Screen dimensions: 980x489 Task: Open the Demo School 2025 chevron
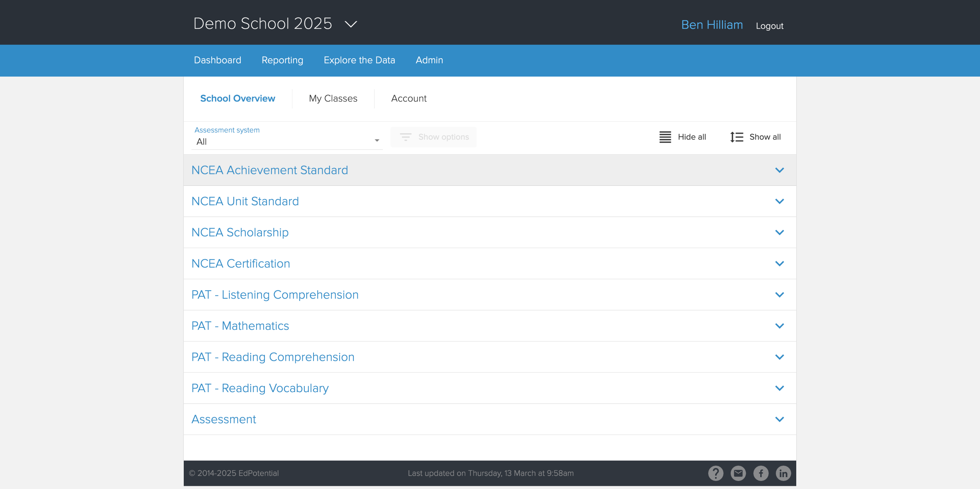click(x=351, y=24)
